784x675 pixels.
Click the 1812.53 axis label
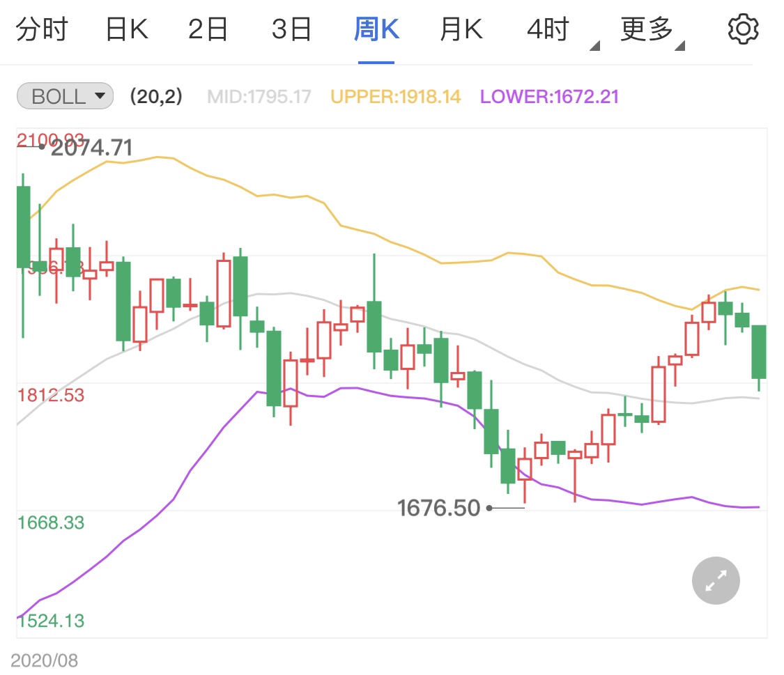pos(51,395)
